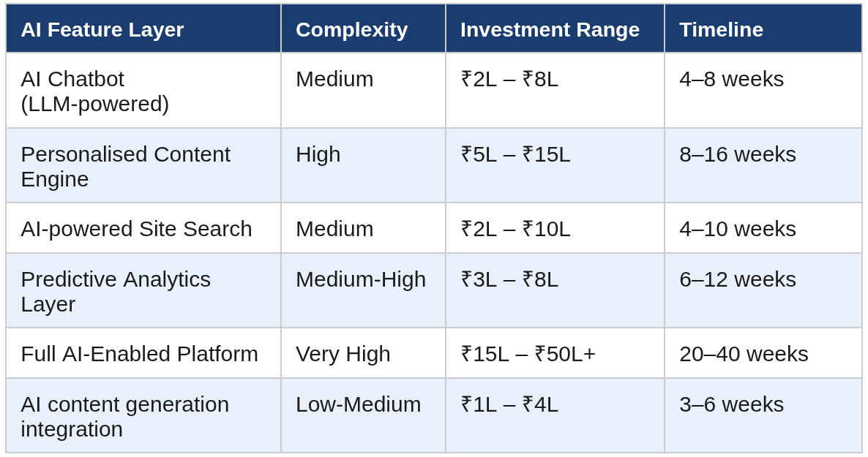The width and height of the screenshot is (868, 457).
Task: Select the Personalised Content Engine cell
Action: [125, 166]
